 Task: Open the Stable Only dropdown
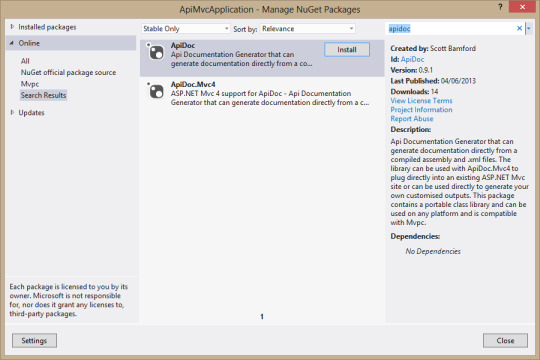(186, 29)
